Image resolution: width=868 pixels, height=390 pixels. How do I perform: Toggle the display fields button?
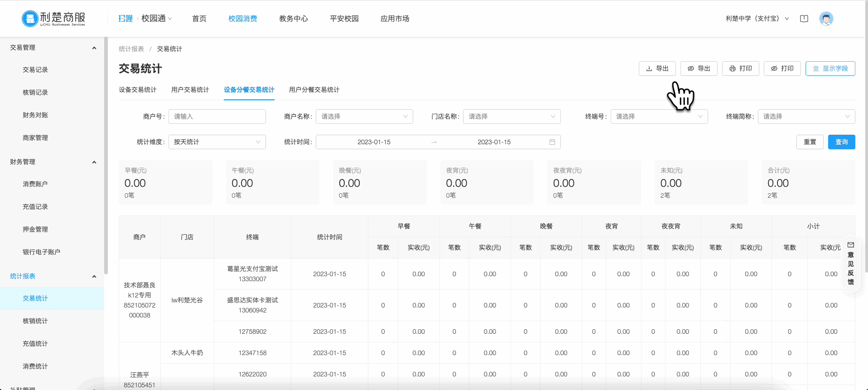pos(830,68)
